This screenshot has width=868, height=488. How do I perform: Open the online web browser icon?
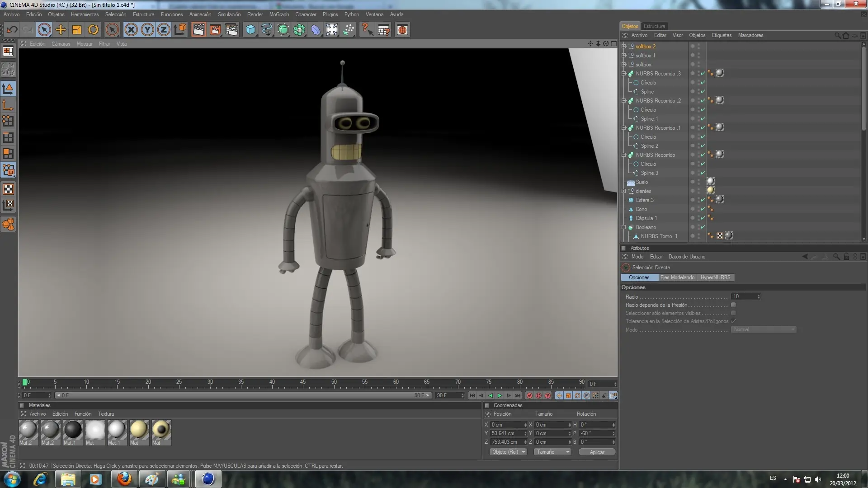[x=402, y=30]
